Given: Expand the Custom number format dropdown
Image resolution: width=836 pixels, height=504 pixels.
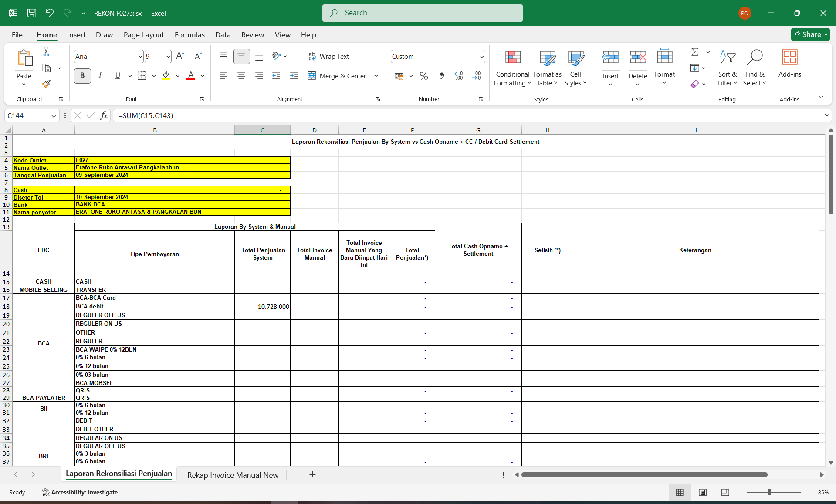Looking at the screenshot, I should pyautogui.click(x=481, y=57).
